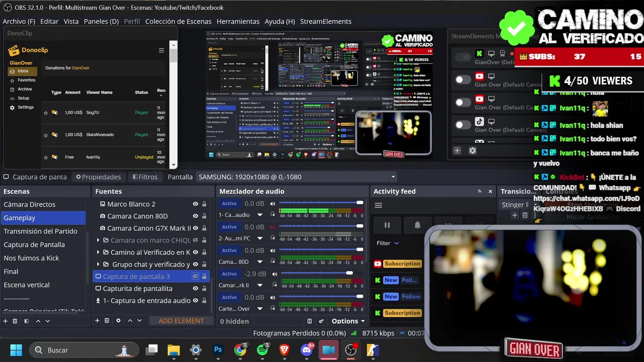Add a new scene with the plus icon
Viewport: 644px width, 362px height.
[x=6, y=321]
